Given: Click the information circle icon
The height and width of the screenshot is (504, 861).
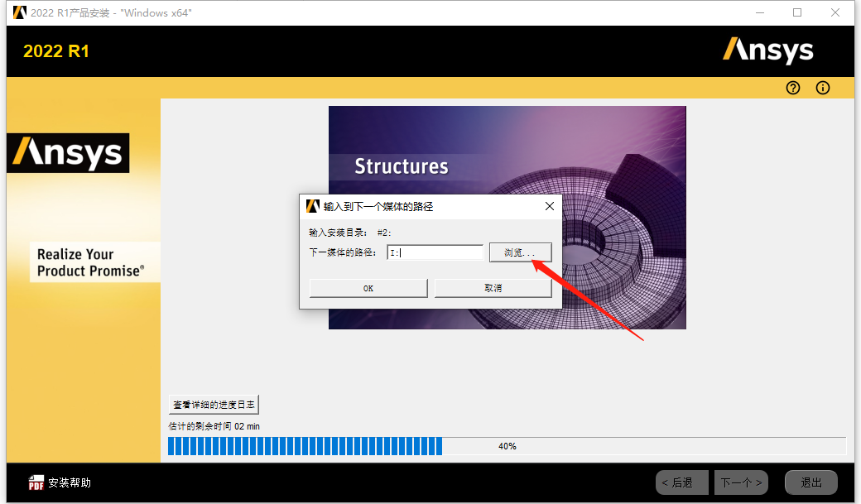Looking at the screenshot, I should click(x=822, y=88).
